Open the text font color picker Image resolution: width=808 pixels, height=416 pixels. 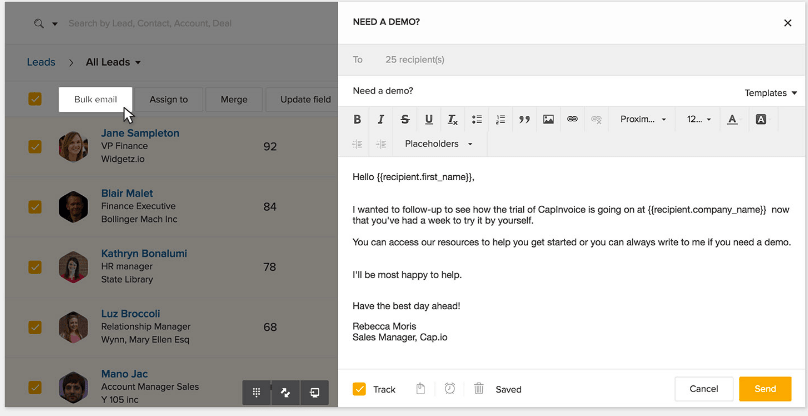pyautogui.click(x=732, y=120)
